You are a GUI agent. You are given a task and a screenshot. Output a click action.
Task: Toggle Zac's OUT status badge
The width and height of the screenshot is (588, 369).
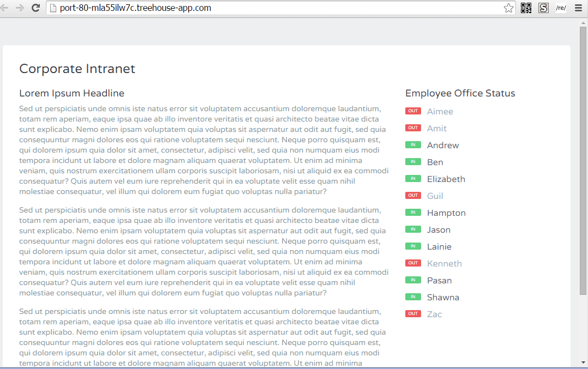pyautogui.click(x=413, y=313)
